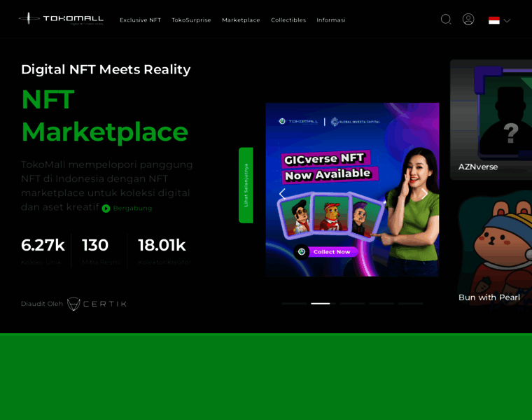Open the AZNverse collection card

pyautogui.click(x=491, y=120)
